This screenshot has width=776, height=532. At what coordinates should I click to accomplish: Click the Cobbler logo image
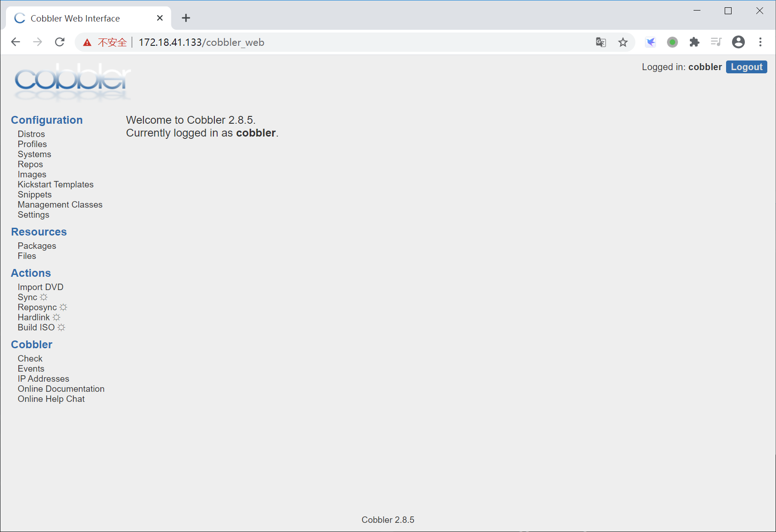72,82
